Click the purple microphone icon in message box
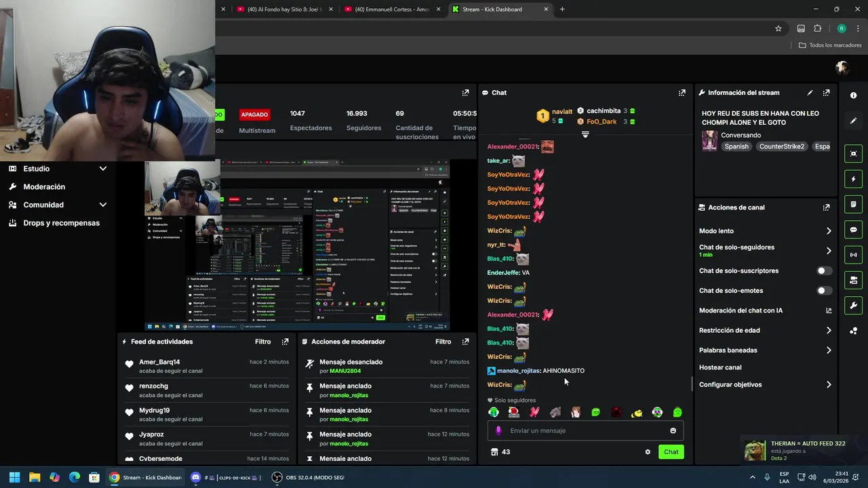The width and height of the screenshot is (868, 488). click(498, 430)
